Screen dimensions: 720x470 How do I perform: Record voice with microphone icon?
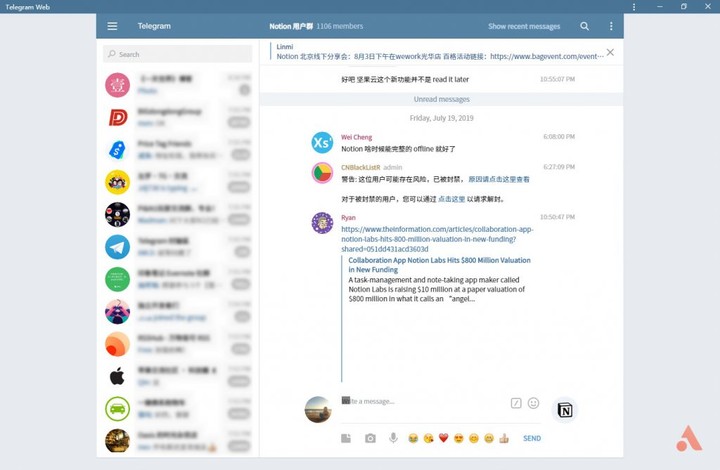[393, 438]
